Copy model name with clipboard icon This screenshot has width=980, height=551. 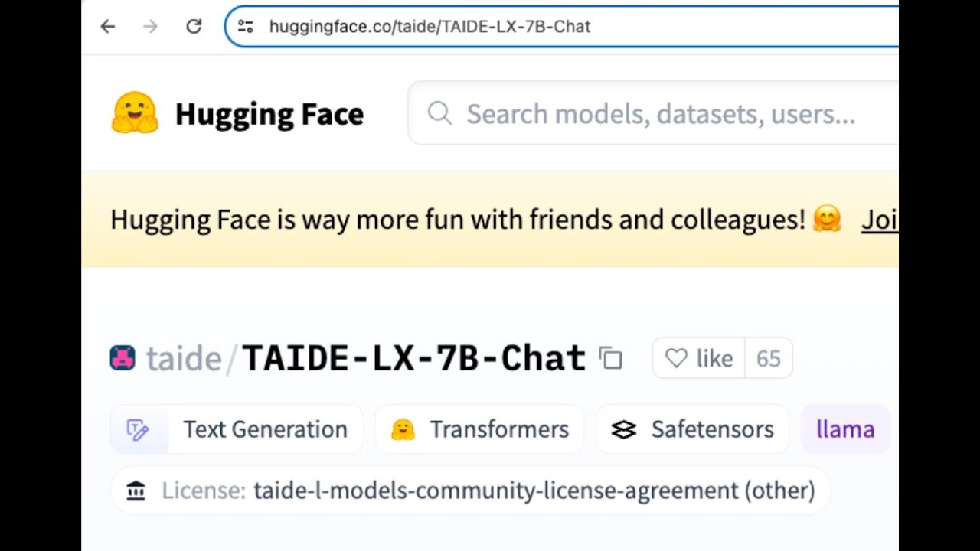pos(611,358)
